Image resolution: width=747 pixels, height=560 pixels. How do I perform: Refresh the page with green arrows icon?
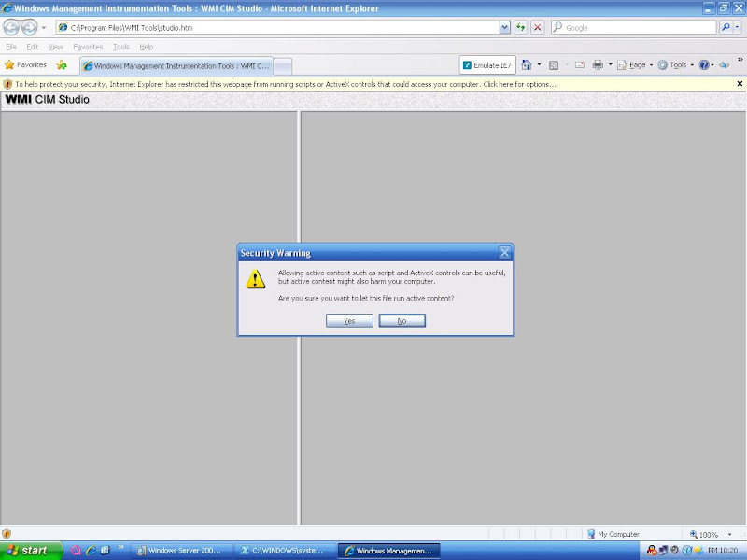pos(521,28)
